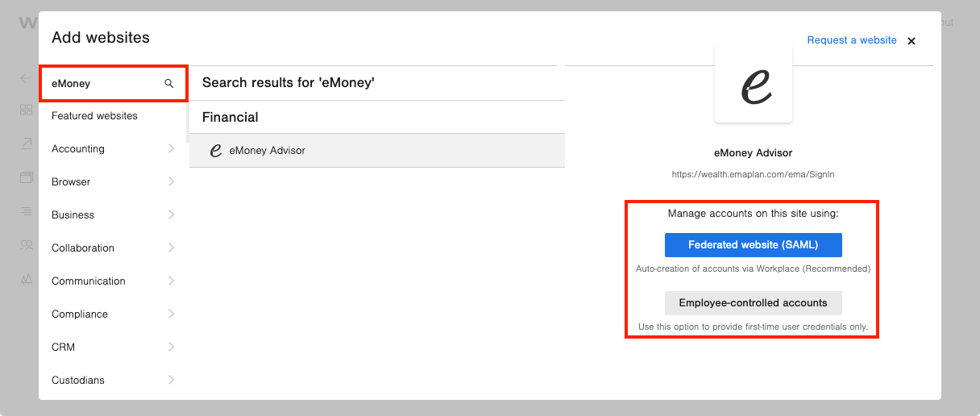Click the magnifier icon in the search box
The width and height of the screenshot is (980, 416).
tap(169, 84)
